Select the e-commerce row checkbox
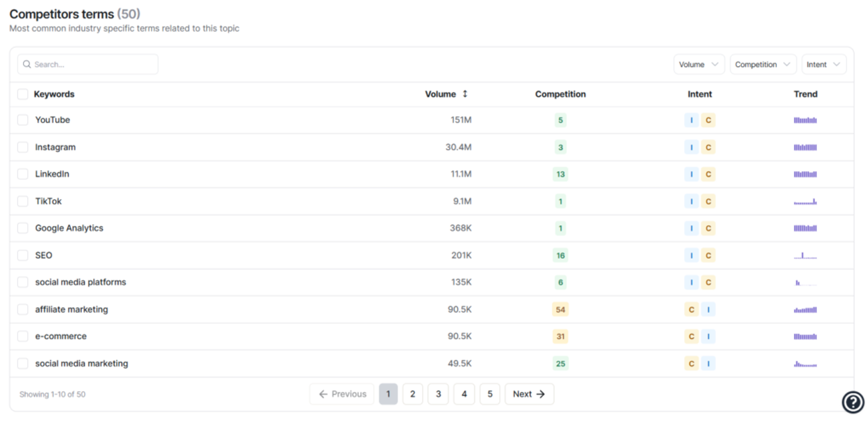This screenshot has height=425, width=868. (23, 336)
